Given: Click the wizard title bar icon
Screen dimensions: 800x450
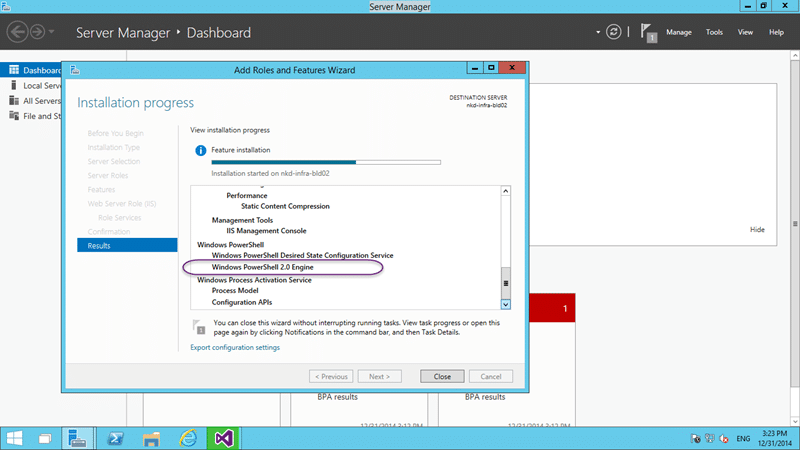Looking at the screenshot, I should [x=75, y=70].
